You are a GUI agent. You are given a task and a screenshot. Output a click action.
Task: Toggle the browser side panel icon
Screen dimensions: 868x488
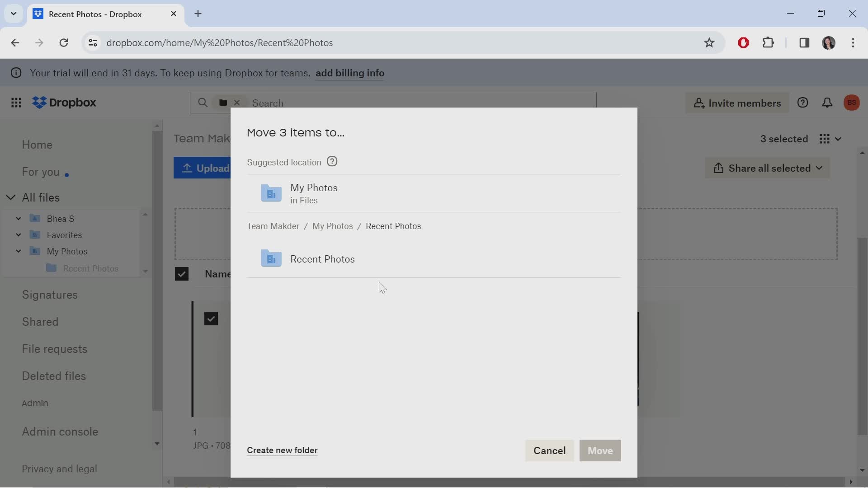pos(804,42)
